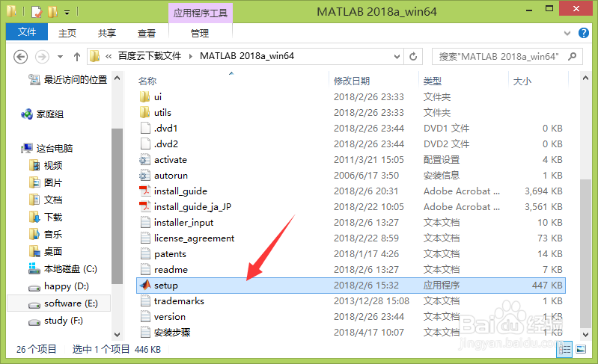The width and height of the screenshot is (598, 364).
Task: Click the .dvd2 file icon
Action: click(145, 144)
